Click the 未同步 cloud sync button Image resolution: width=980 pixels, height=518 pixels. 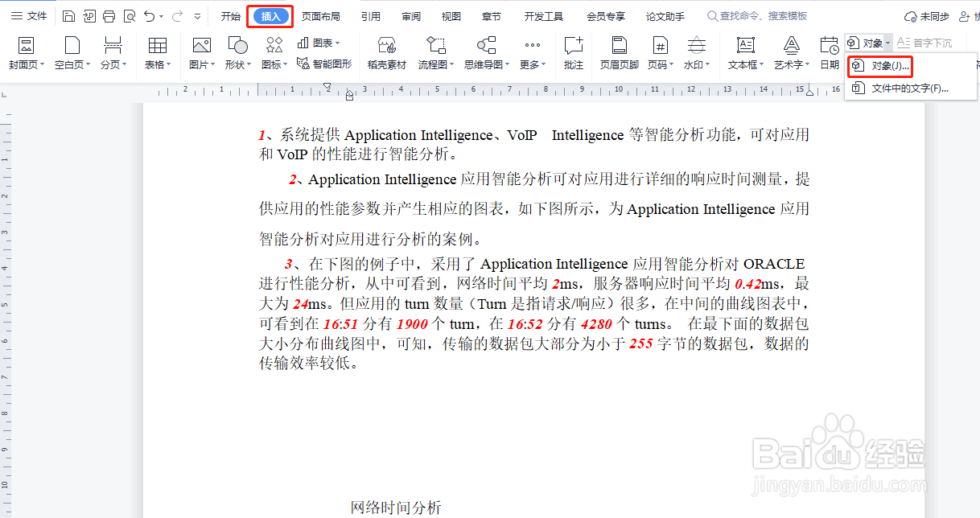coord(926,16)
